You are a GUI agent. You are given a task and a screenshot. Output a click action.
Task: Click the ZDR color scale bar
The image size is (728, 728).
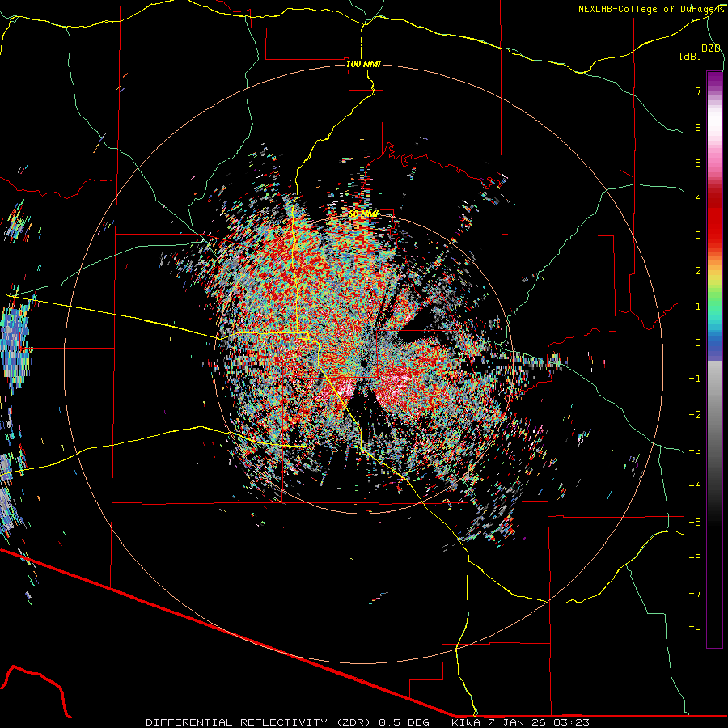click(714, 359)
